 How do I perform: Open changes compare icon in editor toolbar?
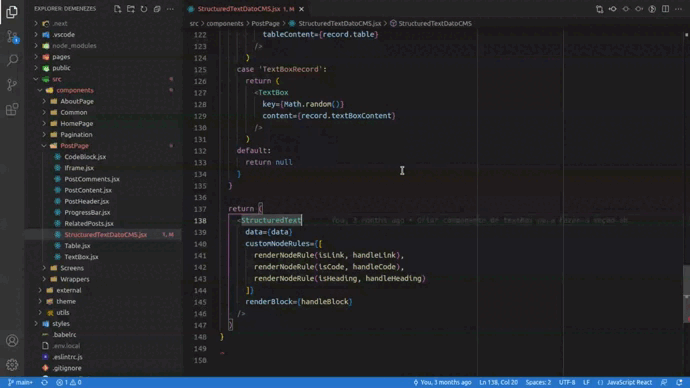point(599,9)
